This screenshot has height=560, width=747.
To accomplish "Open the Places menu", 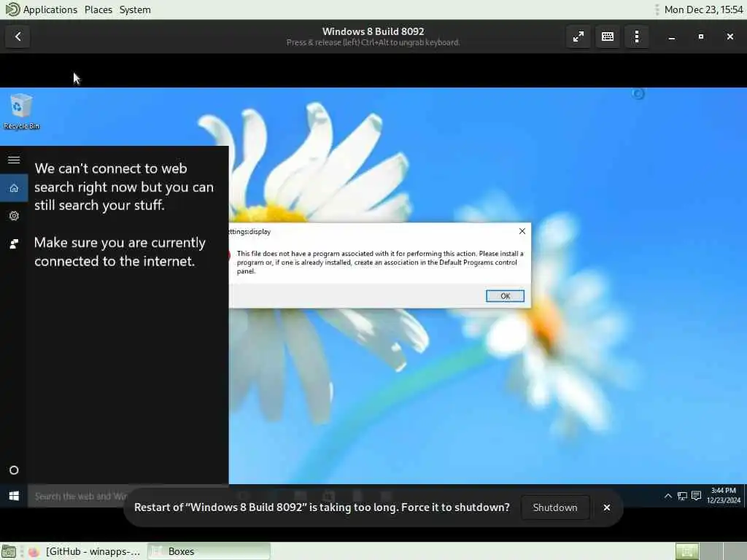I will (x=98, y=9).
